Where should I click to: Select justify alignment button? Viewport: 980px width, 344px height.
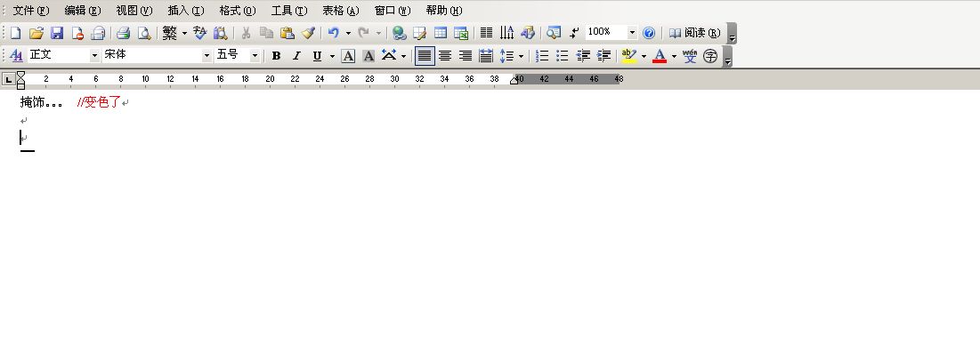(425, 56)
